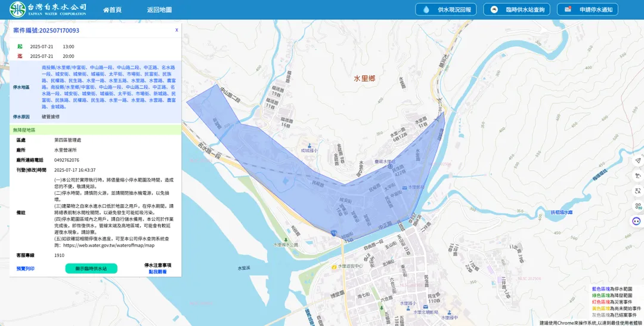Image resolution: width=644 pixels, height=326 pixels.
Task: Click the end time 20:00
Action: coord(68,56)
